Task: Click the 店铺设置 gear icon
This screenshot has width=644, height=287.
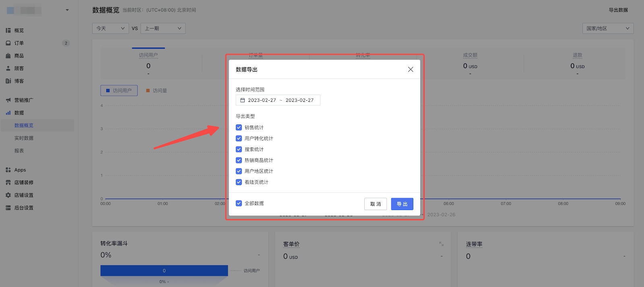Action: [x=8, y=195]
